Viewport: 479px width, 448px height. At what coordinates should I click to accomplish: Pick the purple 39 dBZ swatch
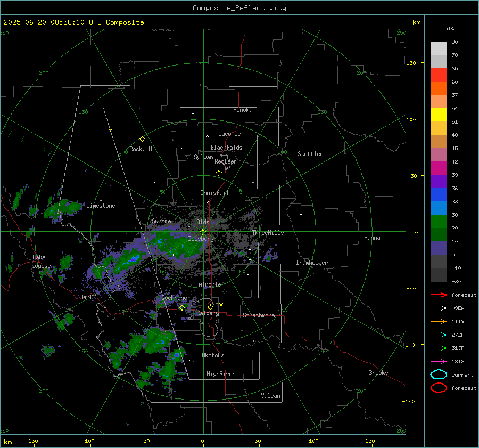click(439, 181)
